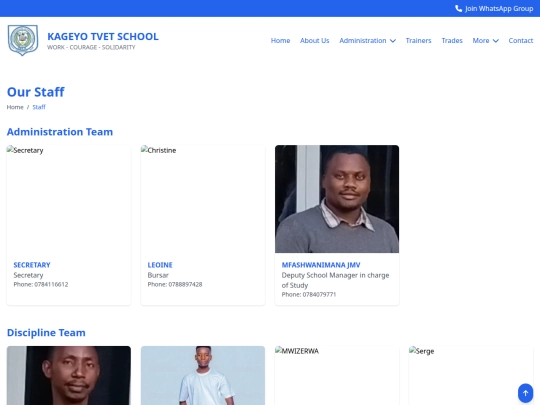Click photo of man in white t-shirt
This screenshot has width=540, height=405.
click(203, 375)
